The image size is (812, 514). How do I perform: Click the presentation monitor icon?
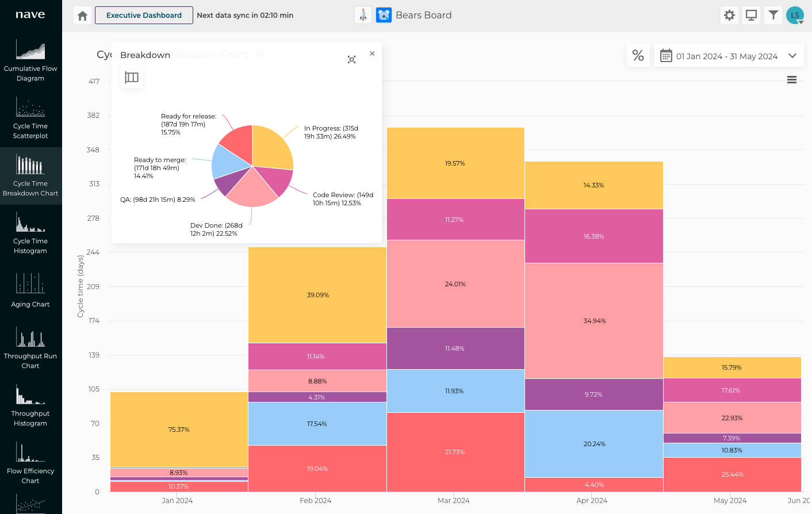(751, 16)
